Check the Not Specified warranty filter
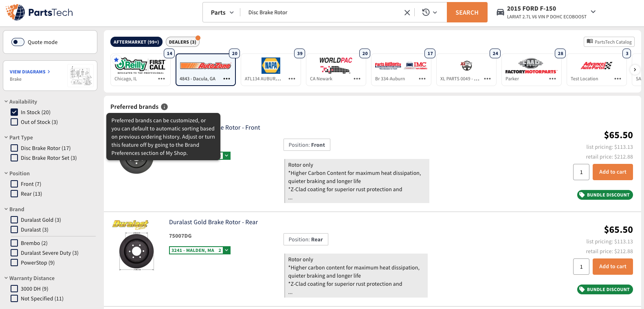The height and width of the screenshot is (309, 644). (x=14, y=298)
